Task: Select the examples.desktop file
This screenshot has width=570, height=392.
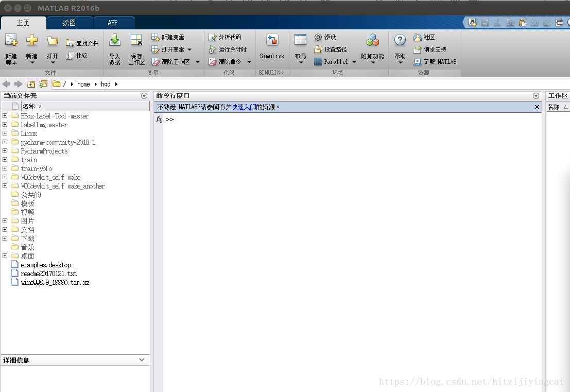Action: point(46,265)
